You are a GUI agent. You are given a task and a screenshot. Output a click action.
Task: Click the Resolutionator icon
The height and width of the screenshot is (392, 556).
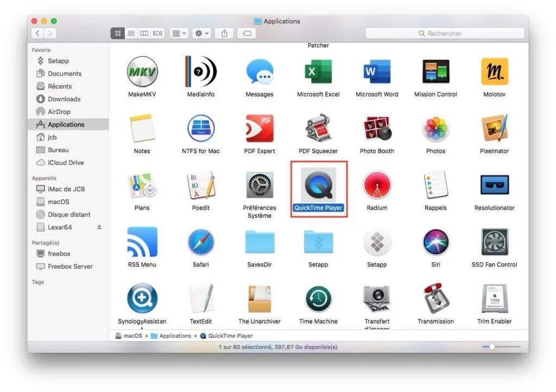click(x=494, y=185)
